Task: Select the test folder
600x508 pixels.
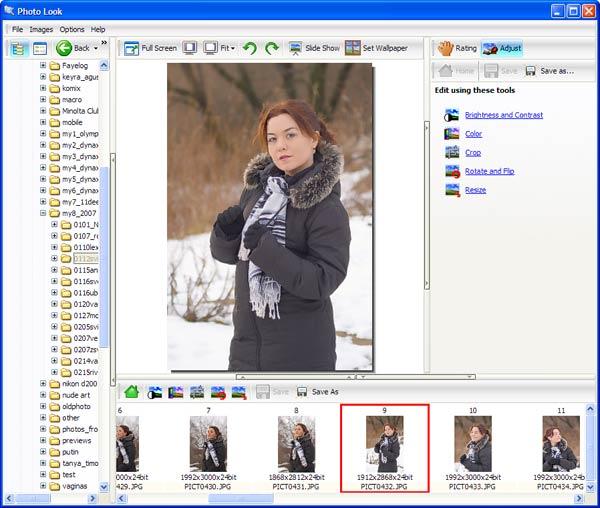Action: [68, 474]
